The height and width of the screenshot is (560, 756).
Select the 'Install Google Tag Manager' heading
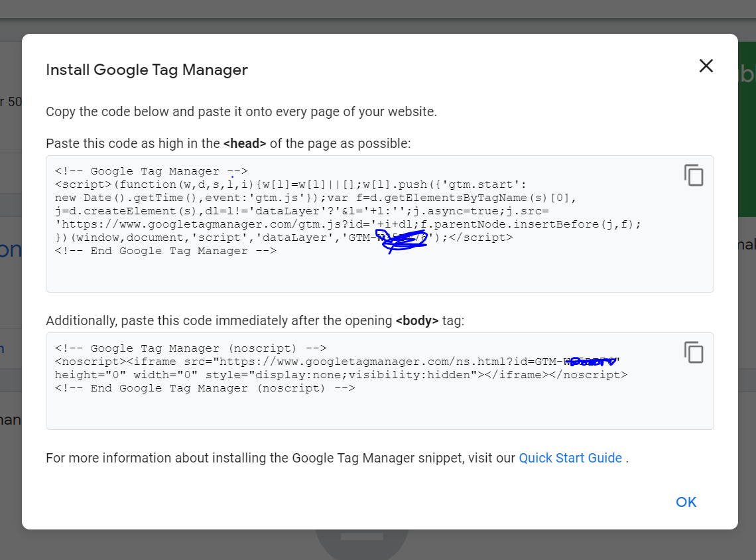click(147, 70)
